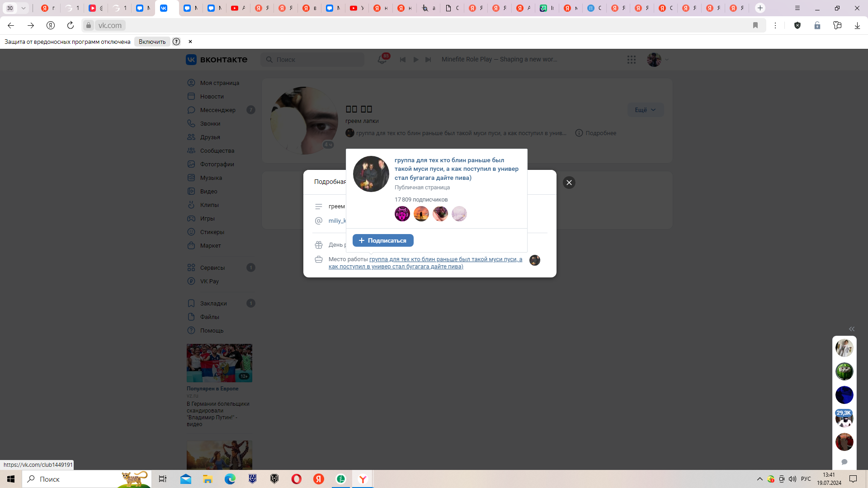Image resolution: width=868 pixels, height=488 pixels.
Task: Collapse the chat sidebar double-chevron
Action: tap(852, 329)
